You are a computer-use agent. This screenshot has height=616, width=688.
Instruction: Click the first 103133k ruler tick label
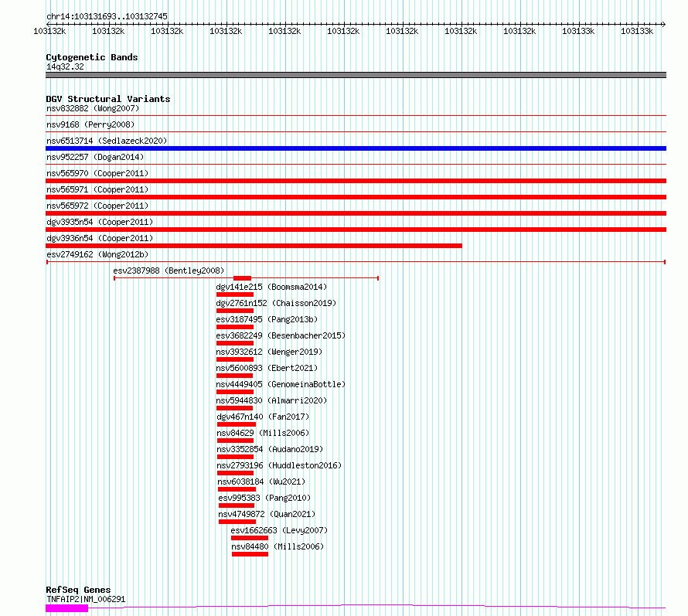[x=578, y=31]
